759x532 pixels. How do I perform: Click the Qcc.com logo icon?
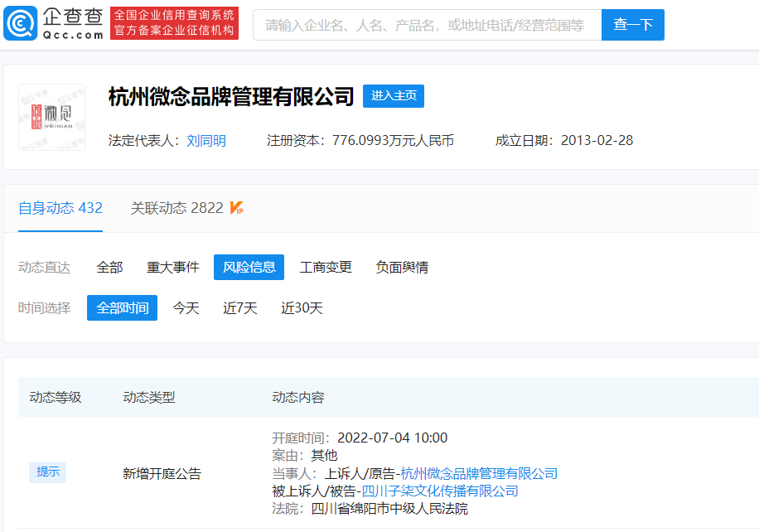pos(21,23)
